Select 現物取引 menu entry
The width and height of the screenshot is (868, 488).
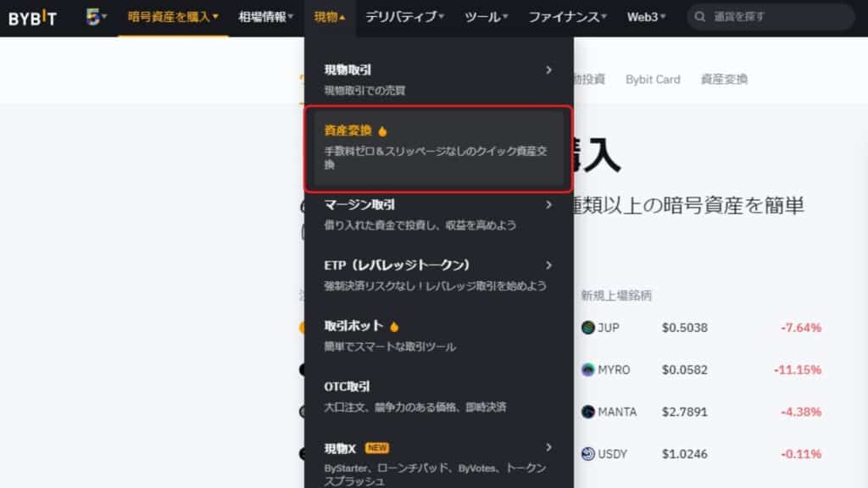tap(438, 79)
